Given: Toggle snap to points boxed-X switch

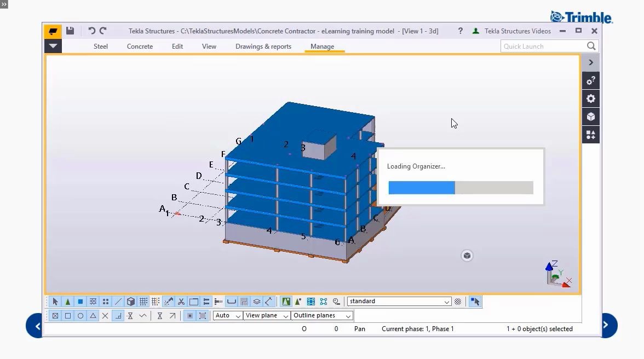Looking at the screenshot, I should [55, 316].
